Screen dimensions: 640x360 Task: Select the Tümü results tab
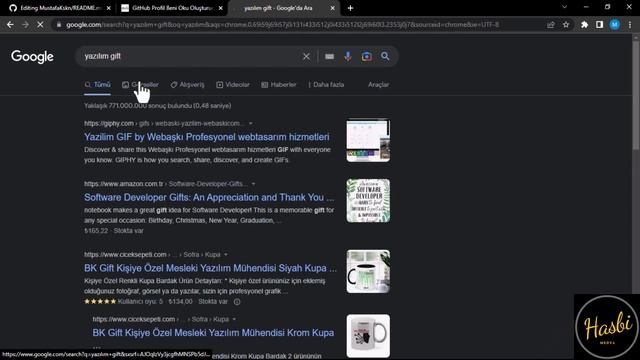[x=98, y=84]
